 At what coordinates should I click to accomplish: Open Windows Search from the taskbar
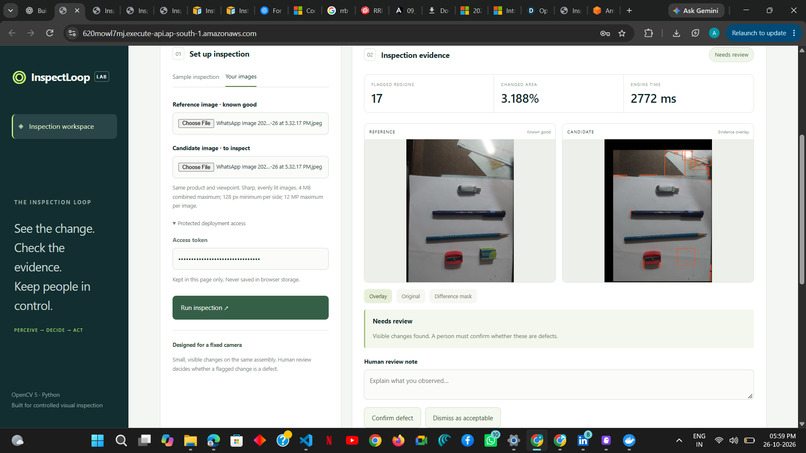[121, 441]
